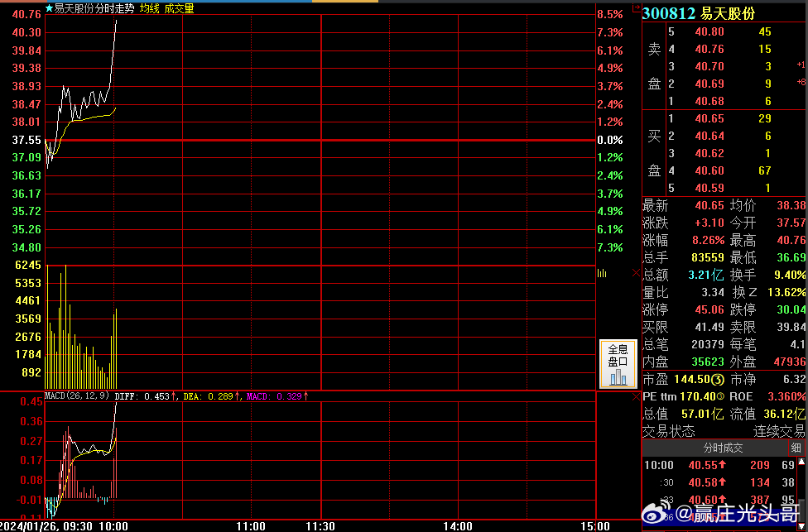This screenshot has width=808, height=532.
Task: Click the star icon before 易天股份分时走势
Action: tap(49, 8)
